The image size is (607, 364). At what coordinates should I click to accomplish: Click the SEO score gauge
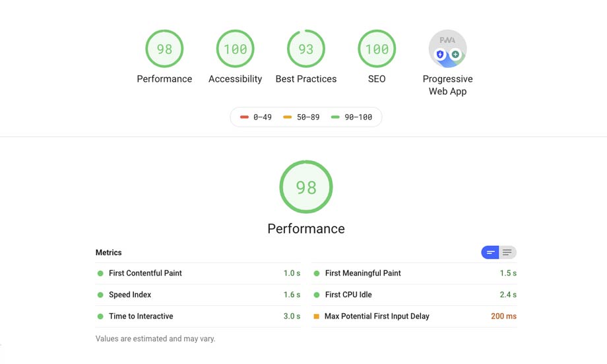tap(377, 49)
